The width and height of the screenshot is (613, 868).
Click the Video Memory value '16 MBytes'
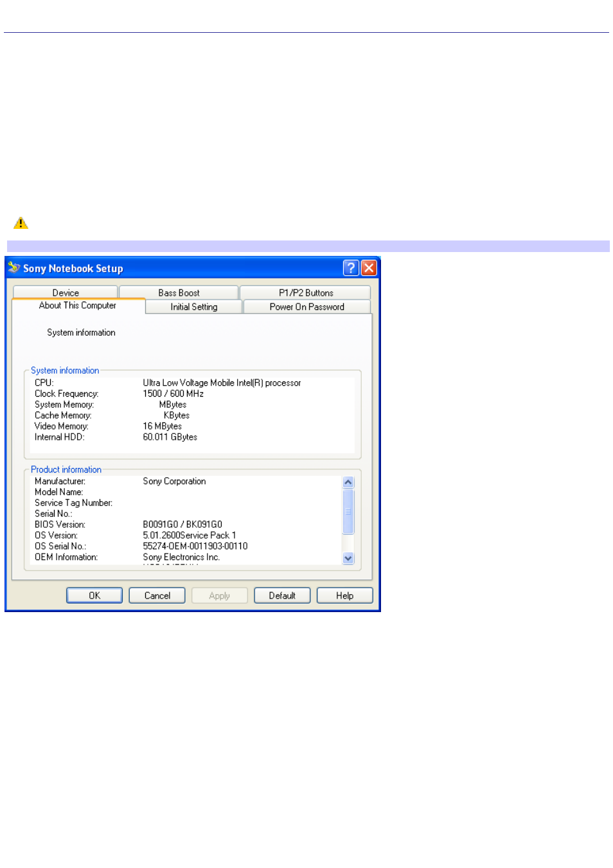[163, 426]
